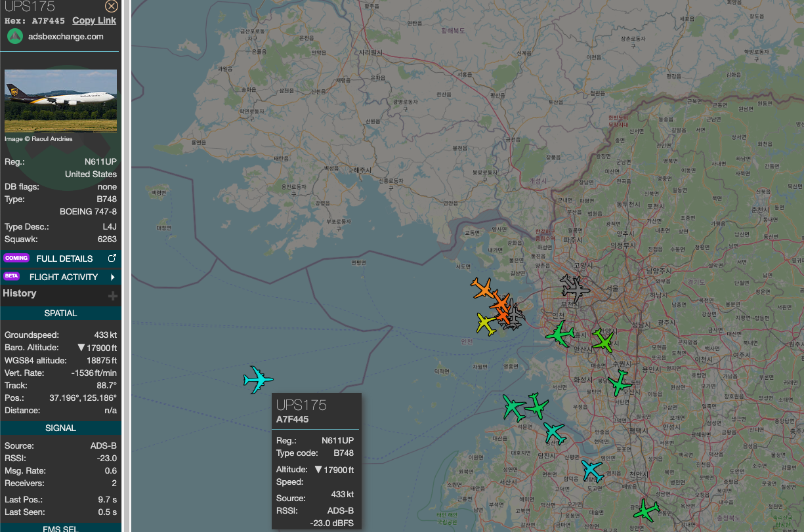Expand FLIGHT ACTIVITY using its arrow
This screenshot has width=804, height=532.
coord(113,277)
